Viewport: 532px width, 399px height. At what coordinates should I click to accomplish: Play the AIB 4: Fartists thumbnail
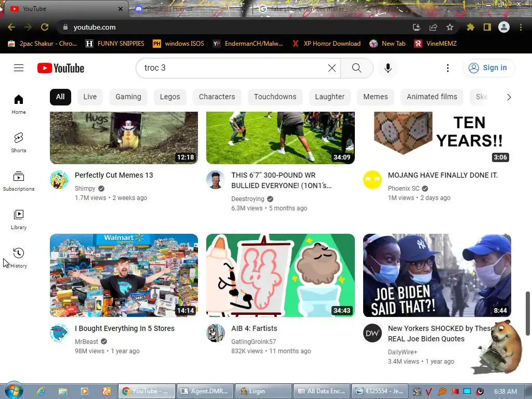pyautogui.click(x=280, y=275)
